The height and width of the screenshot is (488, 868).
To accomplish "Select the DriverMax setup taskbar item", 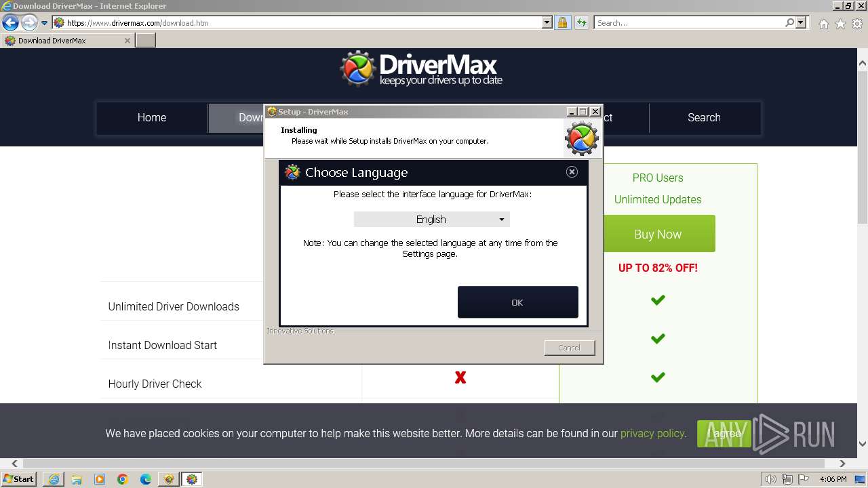I will coord(169,479).
